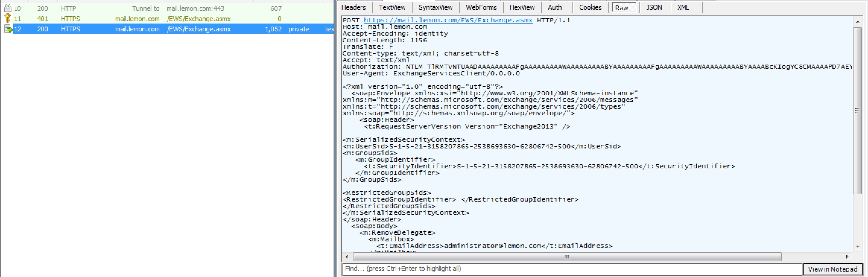Viewport: 868px width, 277px height.
Task: Click the xml version declaration line
Action: [423, 87]
